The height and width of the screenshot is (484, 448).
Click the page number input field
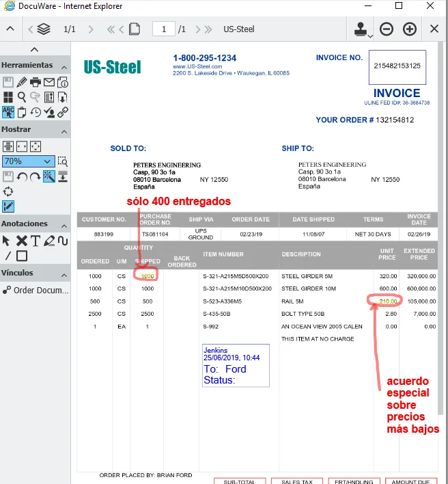(164, 29)
